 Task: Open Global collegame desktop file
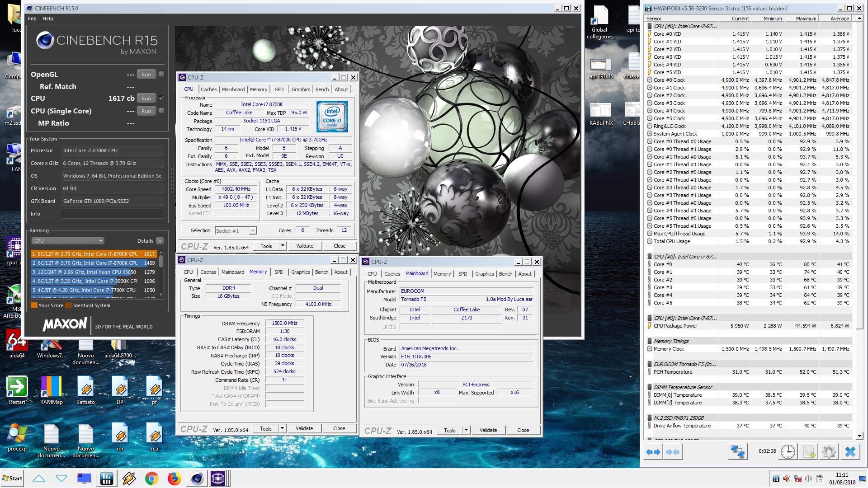pos(601,23)
